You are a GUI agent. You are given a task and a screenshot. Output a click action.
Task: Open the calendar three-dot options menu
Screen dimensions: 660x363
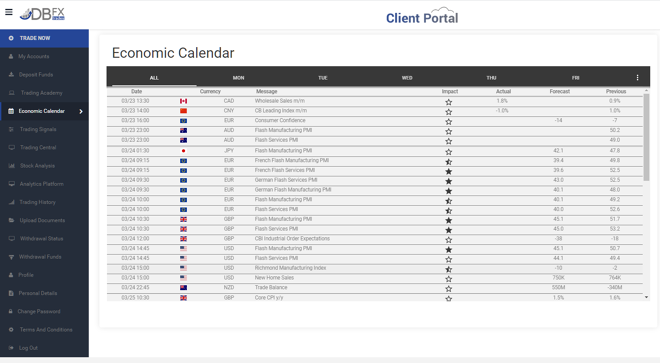tap(637, 77)
